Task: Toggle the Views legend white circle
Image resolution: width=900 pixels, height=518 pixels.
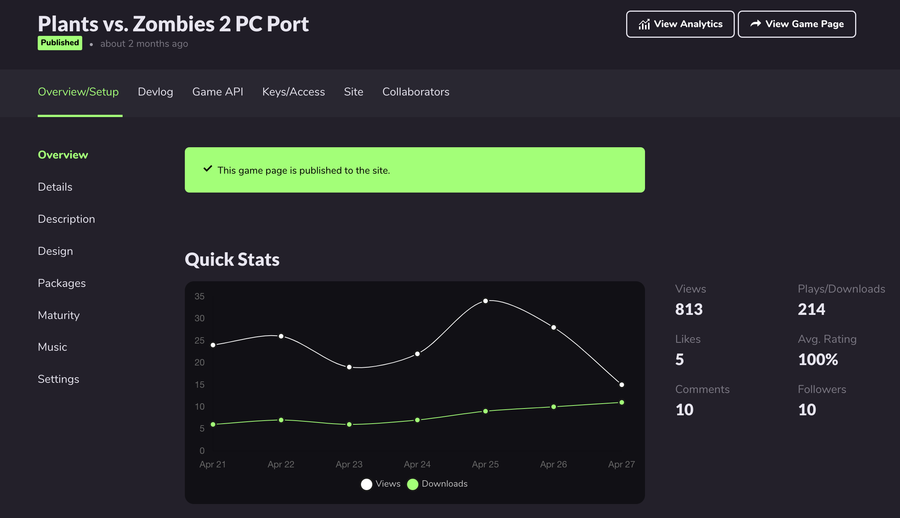Action: click(366, 484)
